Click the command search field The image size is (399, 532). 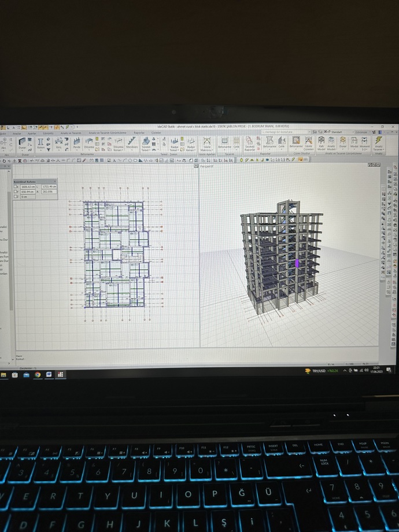[286, 132]
